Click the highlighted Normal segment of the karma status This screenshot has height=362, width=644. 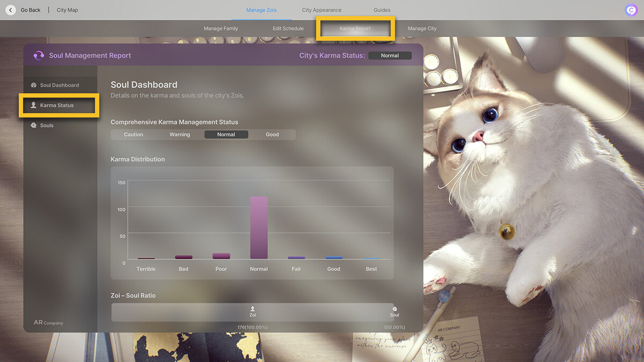click(x=226, y=135)
